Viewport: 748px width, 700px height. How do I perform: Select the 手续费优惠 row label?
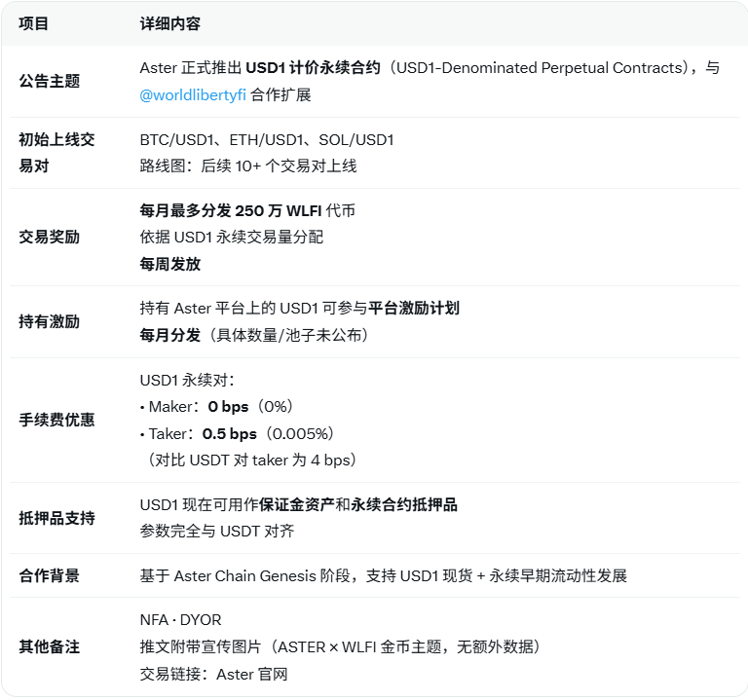56,420
